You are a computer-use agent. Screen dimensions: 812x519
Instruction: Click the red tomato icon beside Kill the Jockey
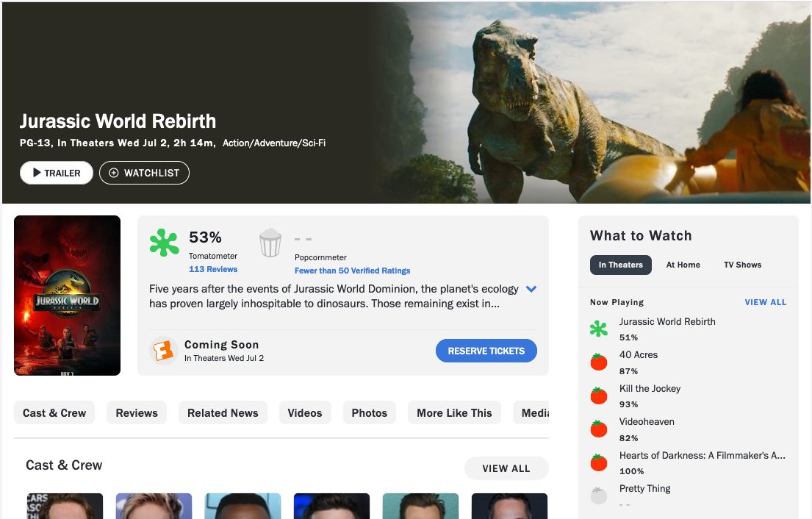tap(599, 395)
